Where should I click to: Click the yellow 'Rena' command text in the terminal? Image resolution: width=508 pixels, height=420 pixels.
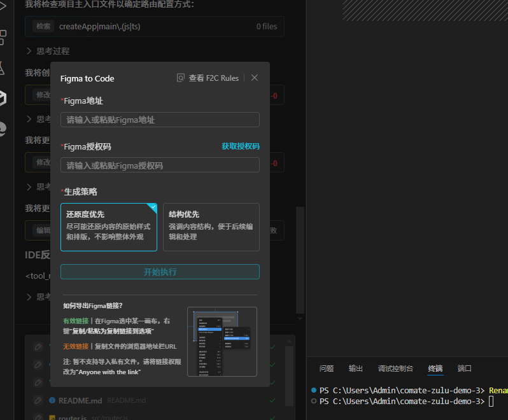[498, 391]
